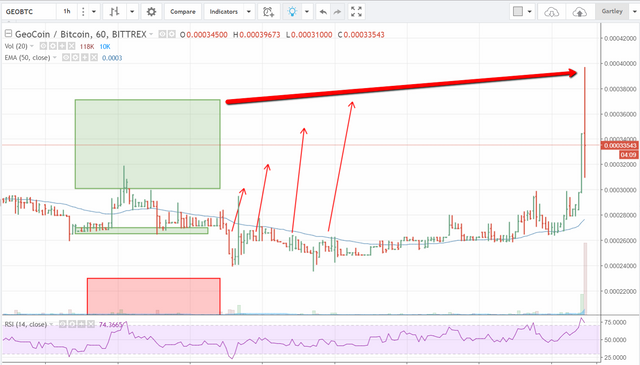Toggle visibility of EMA (50, close) indicator
This screenshot has height=365, width=640.
[x=66, y=58]
